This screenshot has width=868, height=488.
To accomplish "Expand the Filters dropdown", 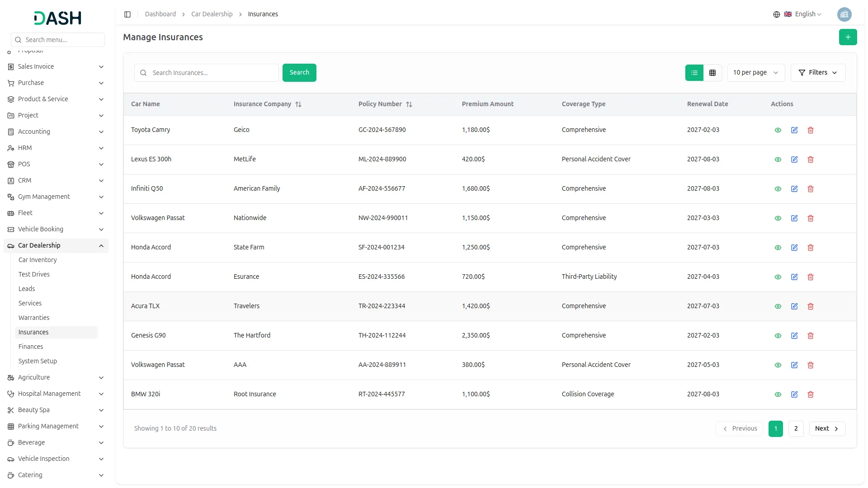I will point(817,73).
